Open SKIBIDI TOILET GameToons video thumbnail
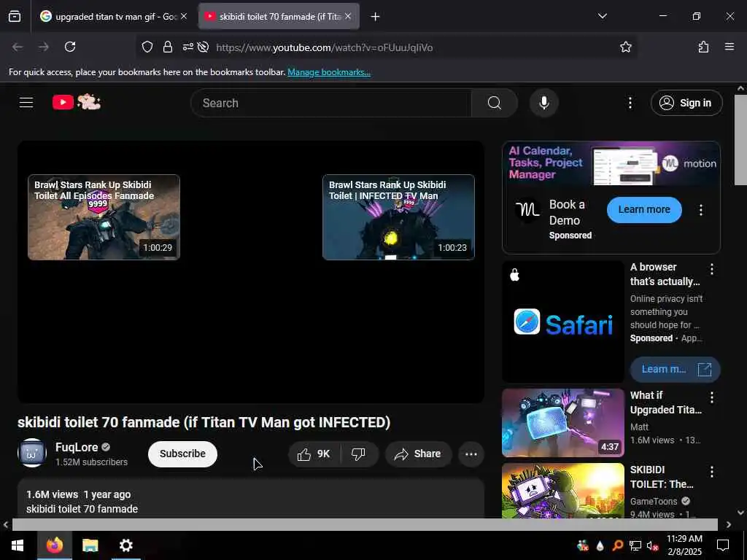Screen dimensions: 747x560 tap(563, 491)
